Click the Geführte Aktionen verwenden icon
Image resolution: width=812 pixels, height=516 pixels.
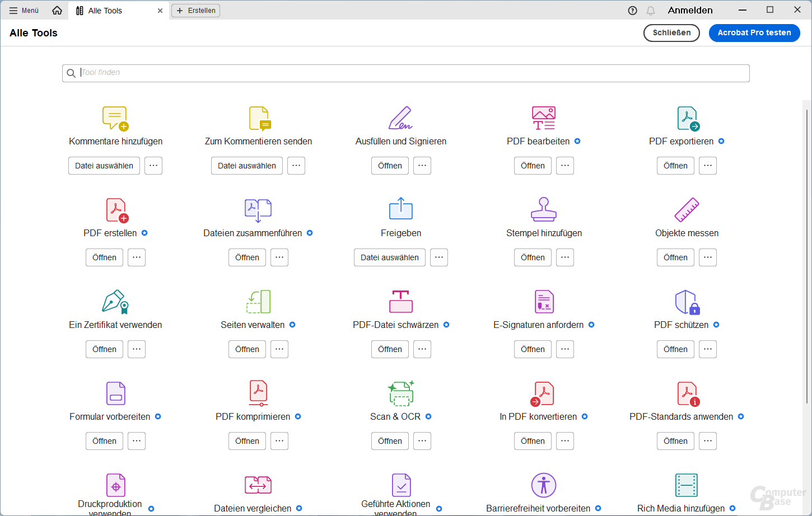tap(402, 485)
